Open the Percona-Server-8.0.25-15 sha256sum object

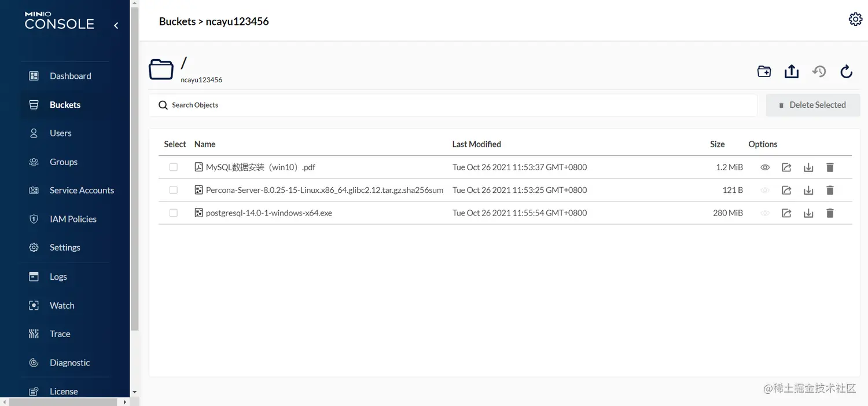tap(325, 190)
